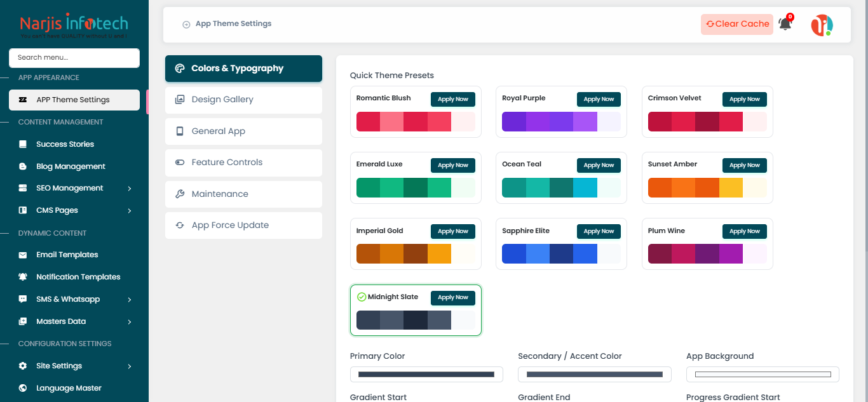Expand the SMS & Whatsapp submenu chevron
Screen dimensions: 868x402
[130, 300]
